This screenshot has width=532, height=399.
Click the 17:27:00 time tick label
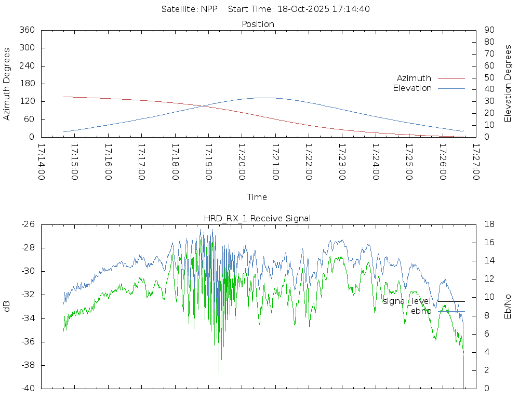click(476, 162)
